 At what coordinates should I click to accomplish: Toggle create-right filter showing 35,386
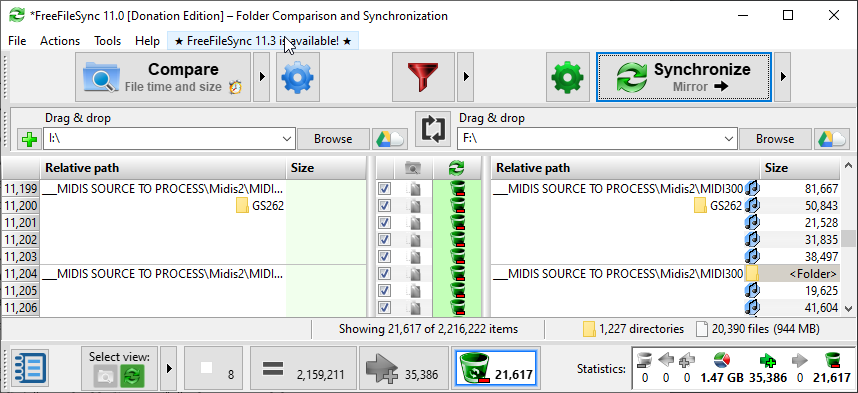405,368
